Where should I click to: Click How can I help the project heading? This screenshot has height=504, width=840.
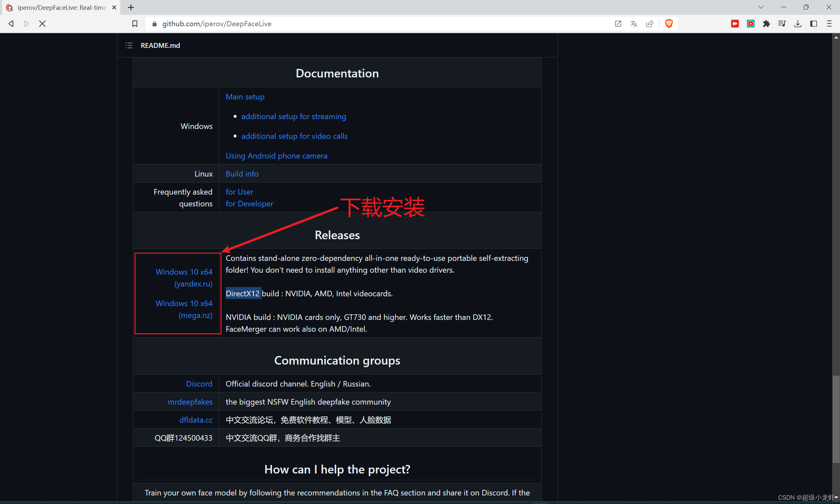(337, 469)
